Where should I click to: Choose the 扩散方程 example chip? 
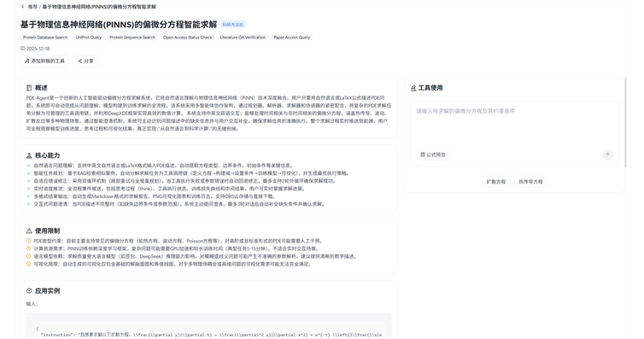coord(495,181)
